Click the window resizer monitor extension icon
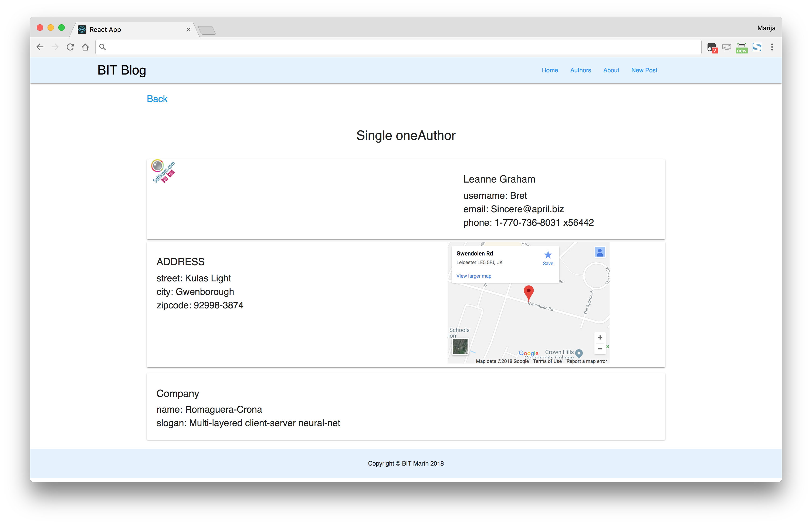Image resolution: width=812 pixels, height=525 pixels. pyautogui.click(x=726, y=47)
